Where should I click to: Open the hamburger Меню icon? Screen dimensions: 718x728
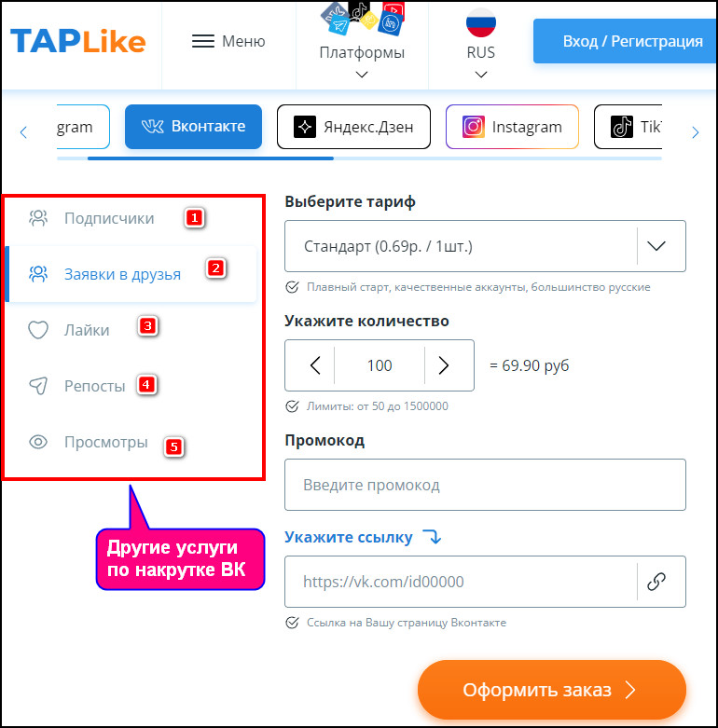click(203, 41)
